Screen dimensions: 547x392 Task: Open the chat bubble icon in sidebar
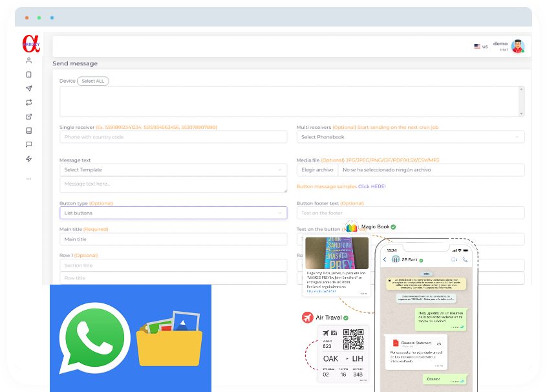tap(28, 145)
